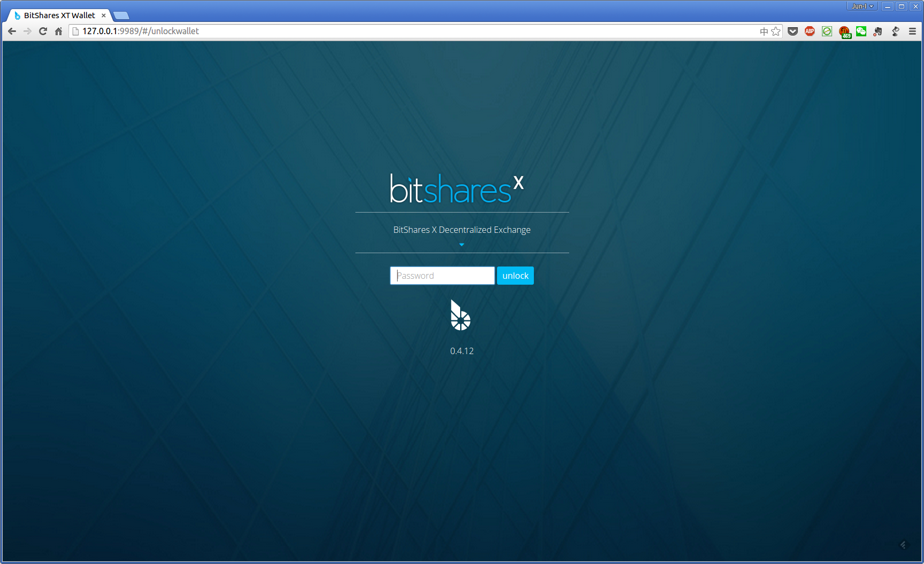Viewport: 924px width, 564px height.
Task: Click the translate page icon in address bar
Action: 764,32
